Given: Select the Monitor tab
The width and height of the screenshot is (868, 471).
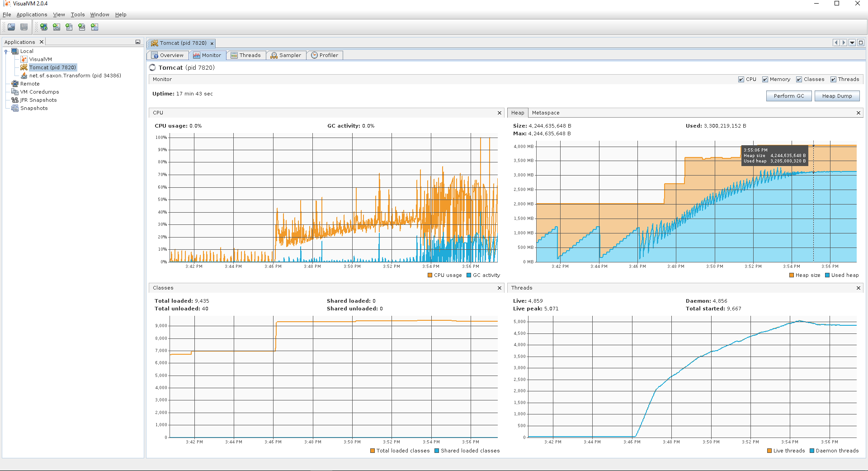Looking at the screenshot, I should click(207, 55).
